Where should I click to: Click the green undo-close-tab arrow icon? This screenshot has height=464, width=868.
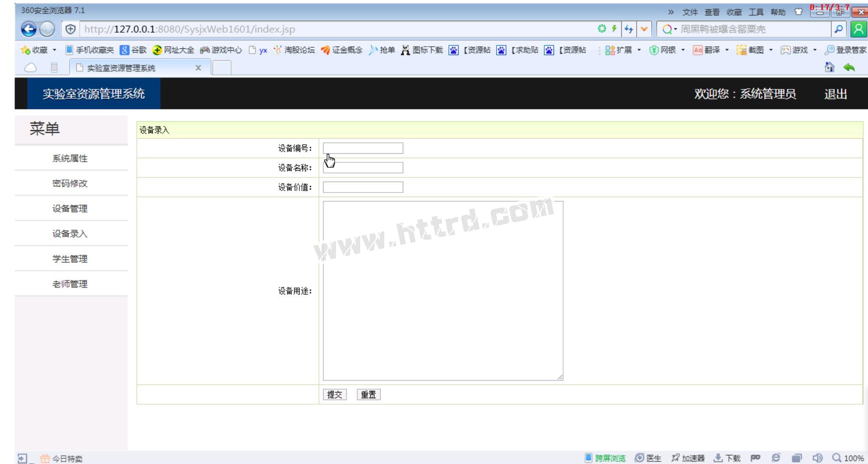point(849,67)
